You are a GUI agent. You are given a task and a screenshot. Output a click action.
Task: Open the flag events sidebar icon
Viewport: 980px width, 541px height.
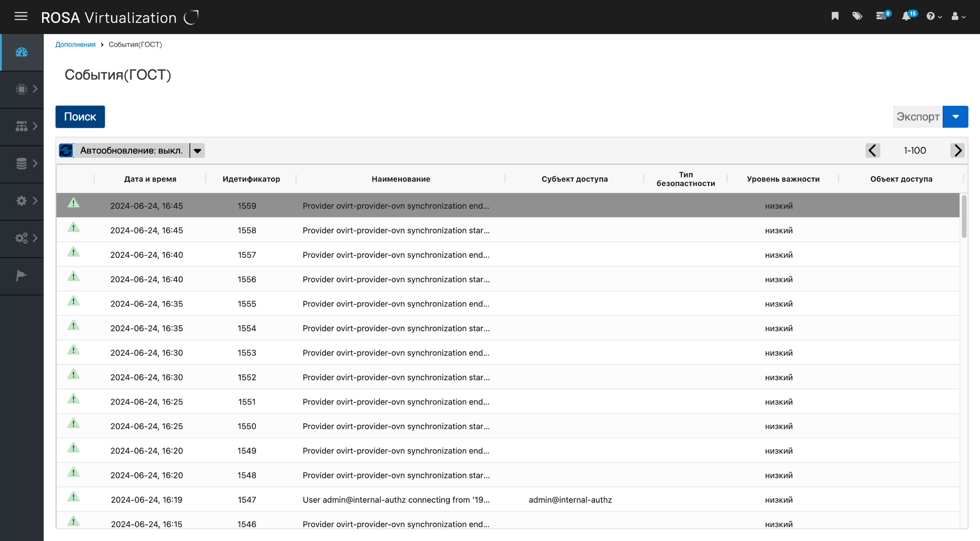tap(21, 276)
